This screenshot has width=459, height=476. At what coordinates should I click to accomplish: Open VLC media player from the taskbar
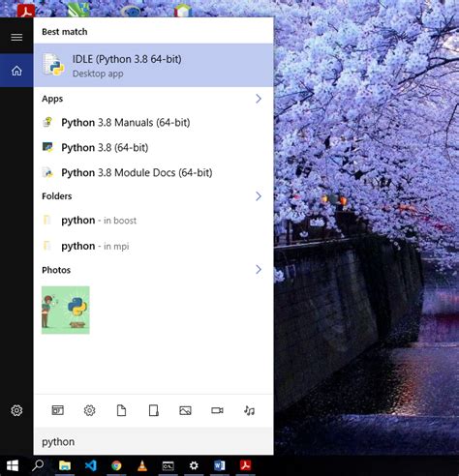[x=142, y=465]
